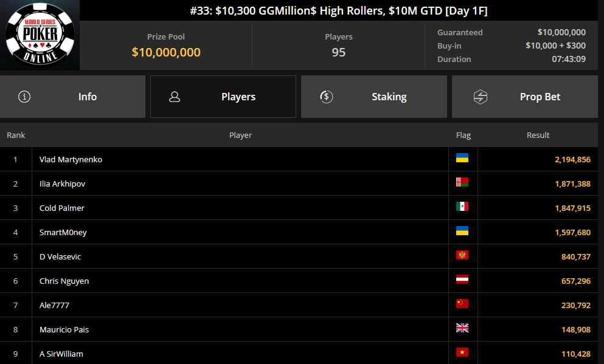The height and width of the screenshot is (364, 604).
Task: Click Cold Palmer's Mexico flag
Action: [462, 206]
